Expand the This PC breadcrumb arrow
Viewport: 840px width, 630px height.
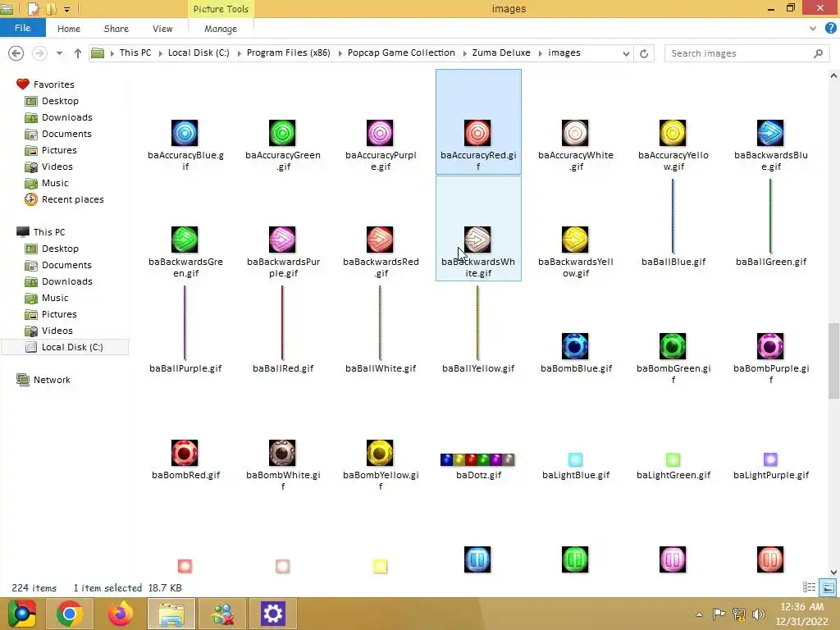[x=160, y=53]
